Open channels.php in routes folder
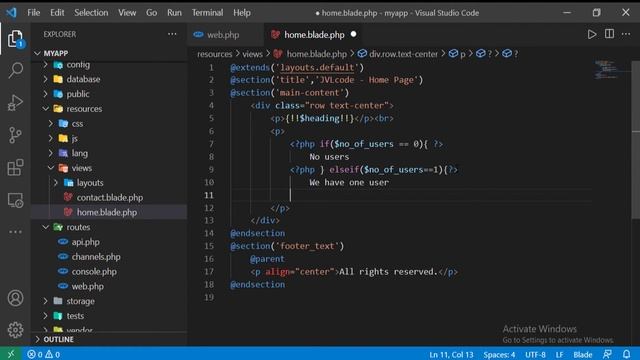640x360 pixels. 96,257
